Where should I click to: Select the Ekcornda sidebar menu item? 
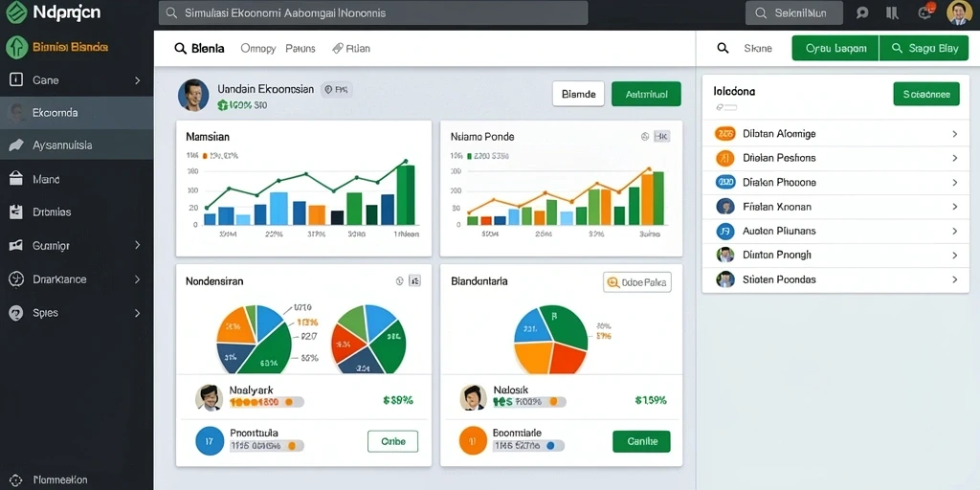coord(77,113)
